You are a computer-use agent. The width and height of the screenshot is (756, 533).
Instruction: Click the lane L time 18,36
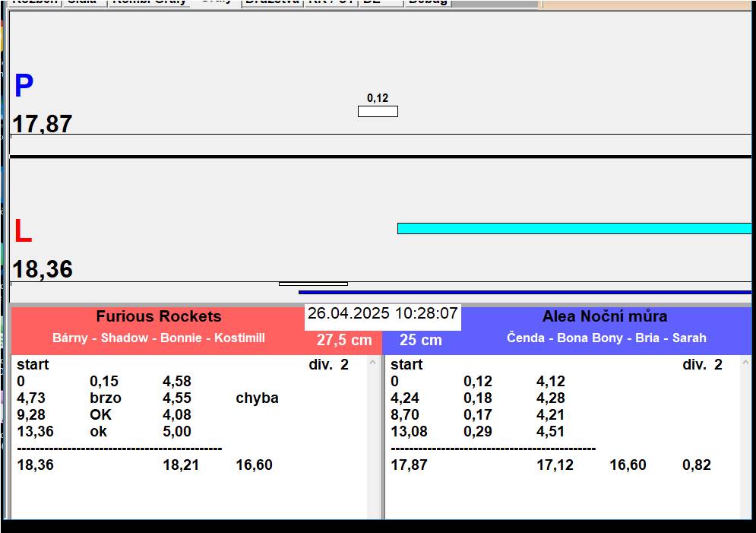click(x=43, y=269)
